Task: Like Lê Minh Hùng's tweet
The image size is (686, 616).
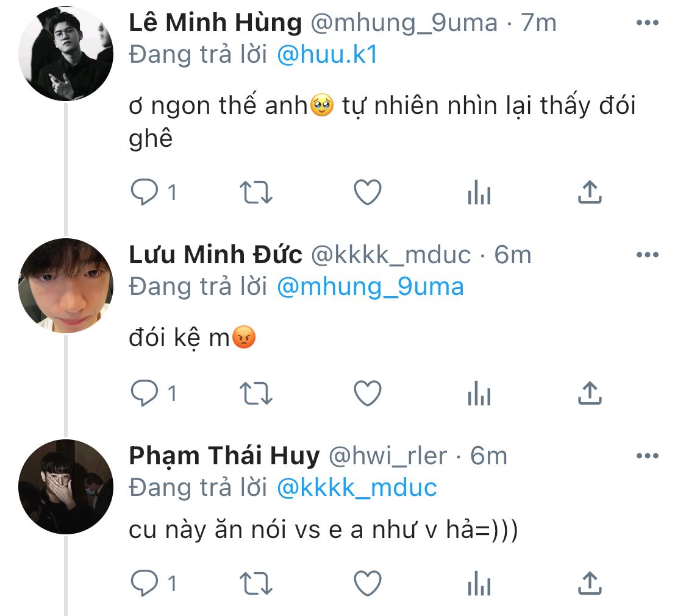Action: tap(368, 193)
